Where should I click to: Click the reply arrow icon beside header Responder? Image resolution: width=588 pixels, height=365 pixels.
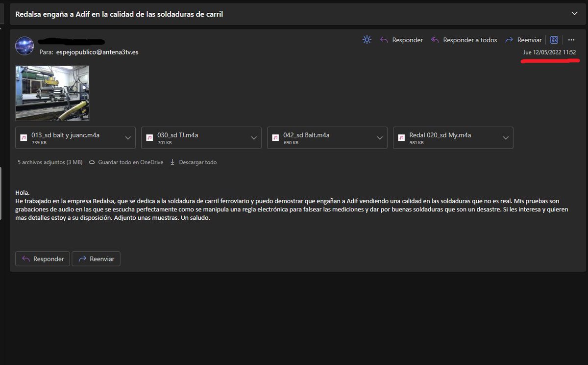coord(384,40)
